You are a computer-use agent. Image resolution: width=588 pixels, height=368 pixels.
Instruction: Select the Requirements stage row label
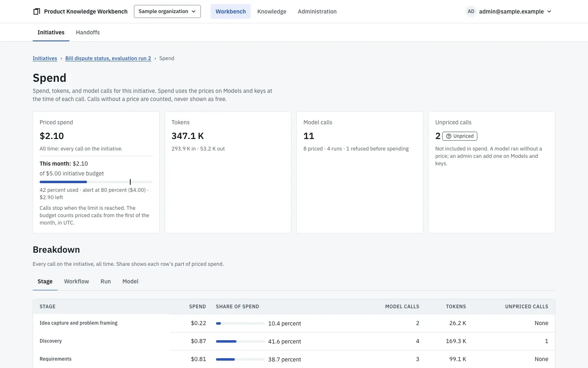[x=56, y=359]
